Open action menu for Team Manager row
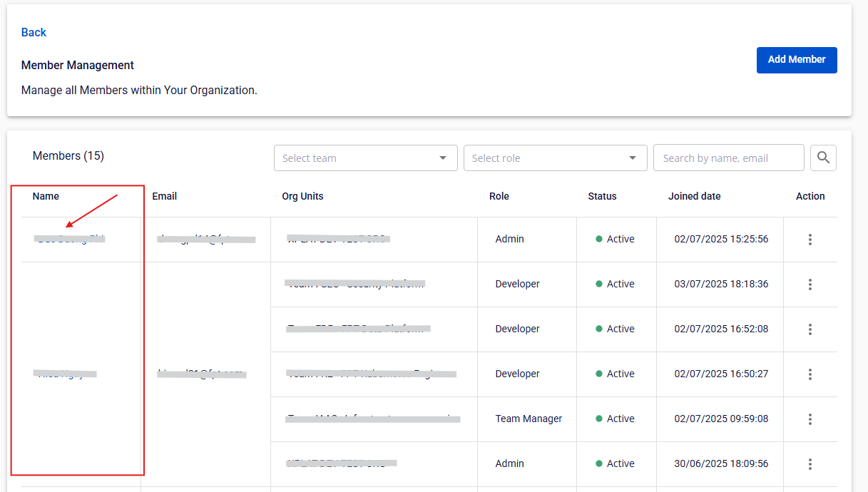 810,419
